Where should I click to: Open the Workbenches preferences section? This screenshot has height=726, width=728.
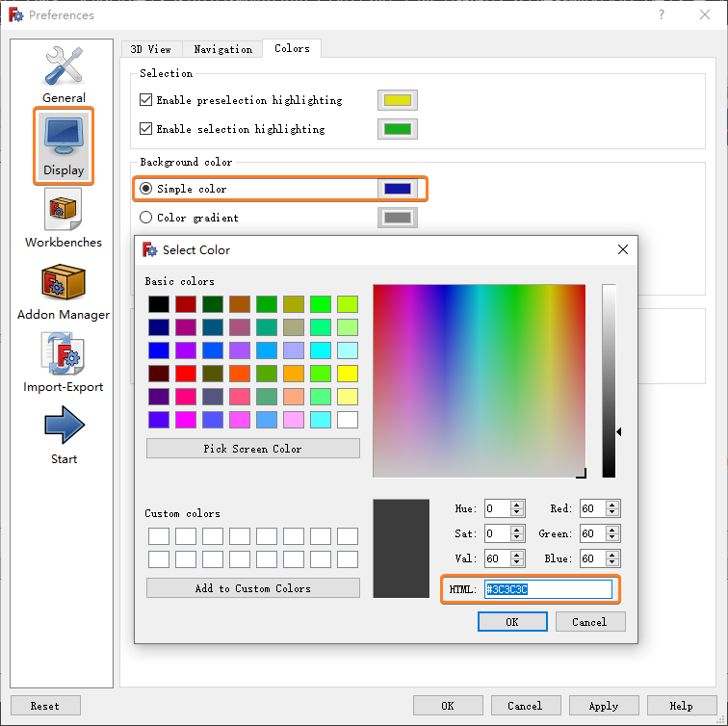tap(64, 218)
